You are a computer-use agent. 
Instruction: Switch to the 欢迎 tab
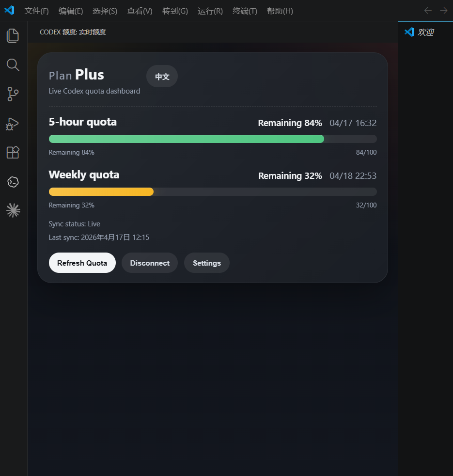425,32
